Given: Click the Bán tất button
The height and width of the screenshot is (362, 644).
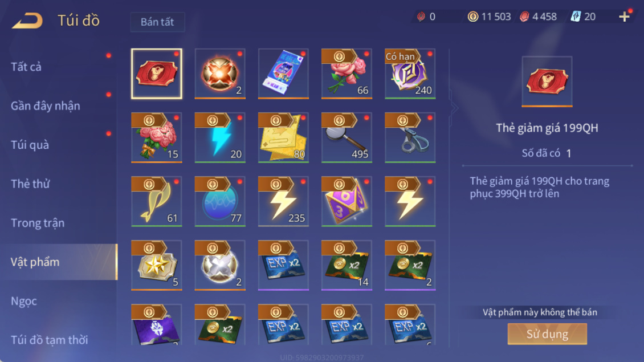Looking at the screenshot, I should (157, 22).
